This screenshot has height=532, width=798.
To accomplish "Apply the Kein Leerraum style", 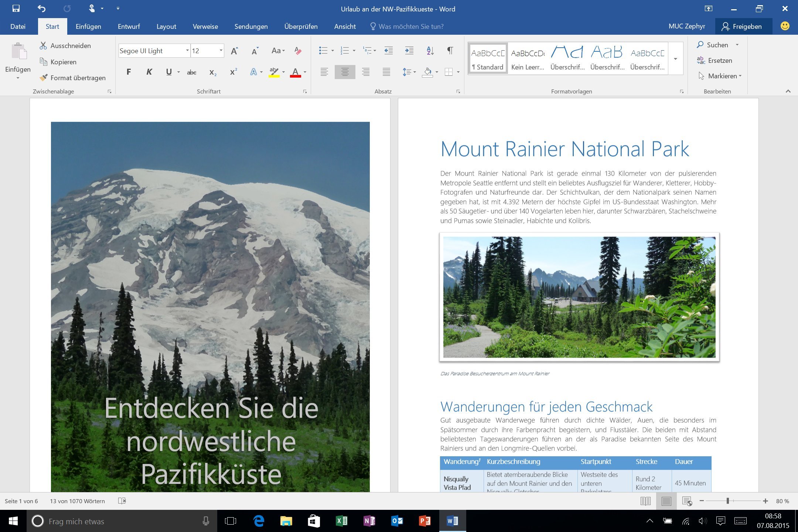I will (x=528, y=58).
